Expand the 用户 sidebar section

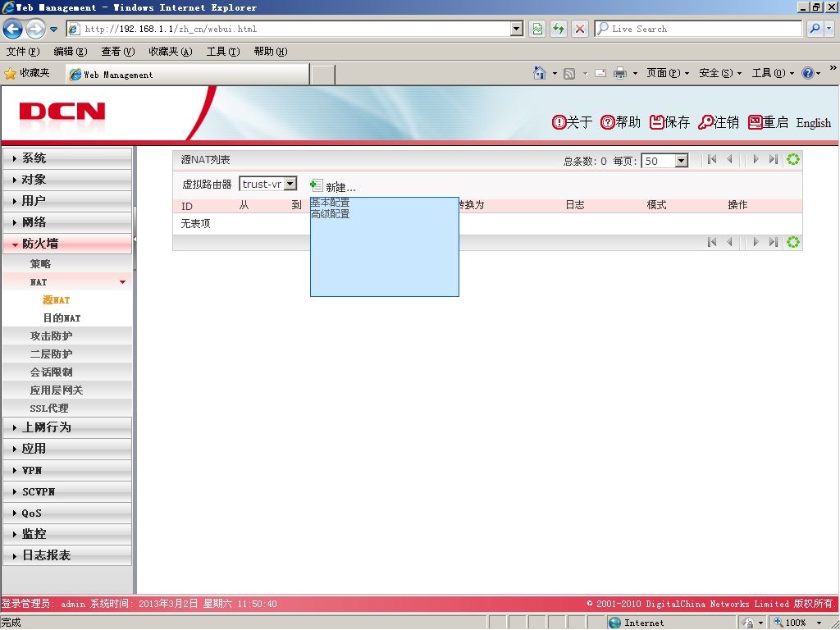[67, 201]
